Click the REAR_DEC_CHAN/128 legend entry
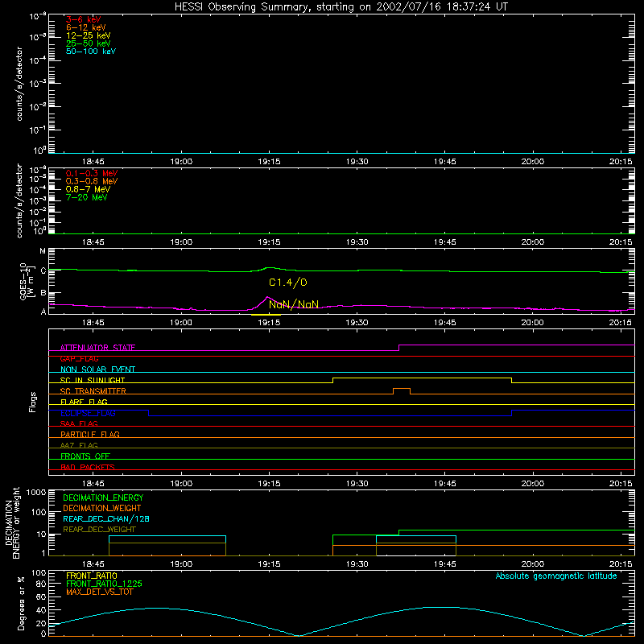The width and height of the screenshot is (644, 644). (x=106, y=518)
